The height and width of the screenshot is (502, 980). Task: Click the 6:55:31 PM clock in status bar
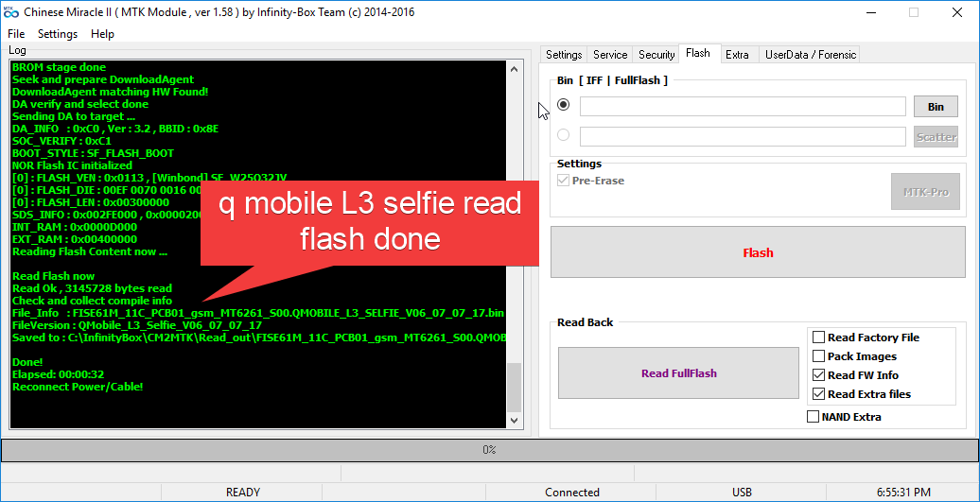[x=903, y=492]
